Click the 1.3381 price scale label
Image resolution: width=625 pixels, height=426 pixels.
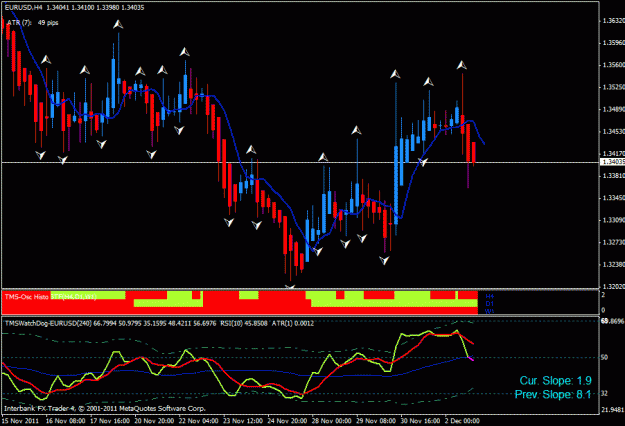(x=614, y=175)
